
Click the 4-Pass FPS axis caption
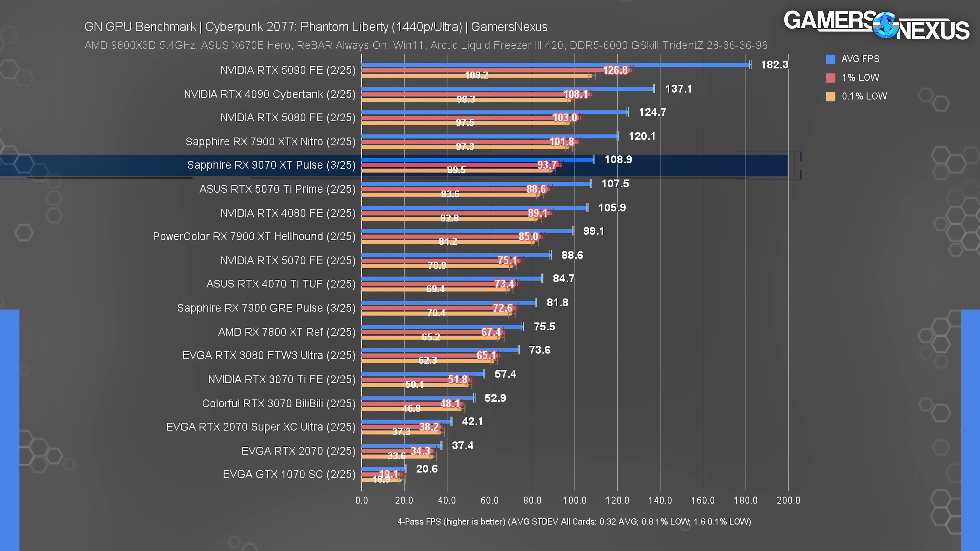coord(574,522)
